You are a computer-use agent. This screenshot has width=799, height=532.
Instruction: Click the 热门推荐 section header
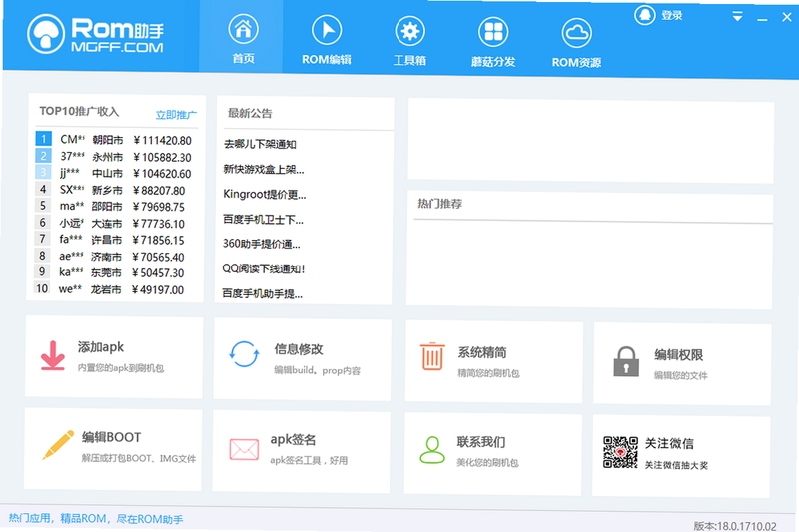tap(440, 204)
